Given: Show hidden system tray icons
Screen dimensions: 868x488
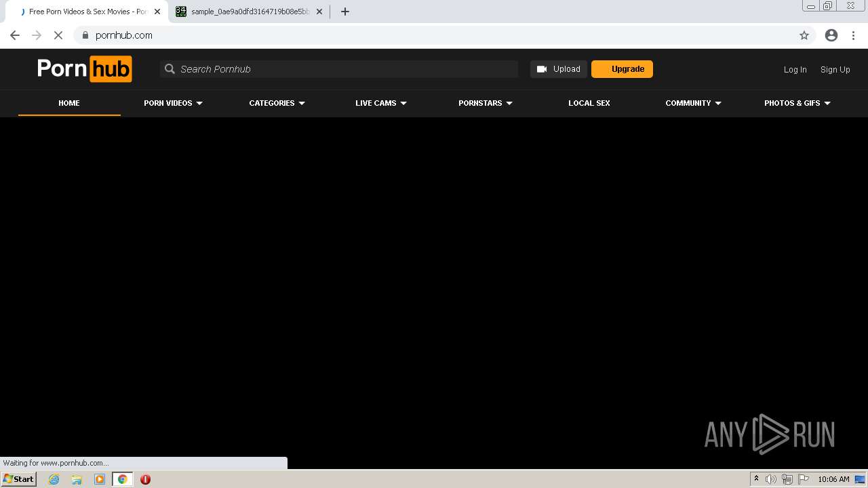Looking at the screenshot, I should click(x=756, y=479).
